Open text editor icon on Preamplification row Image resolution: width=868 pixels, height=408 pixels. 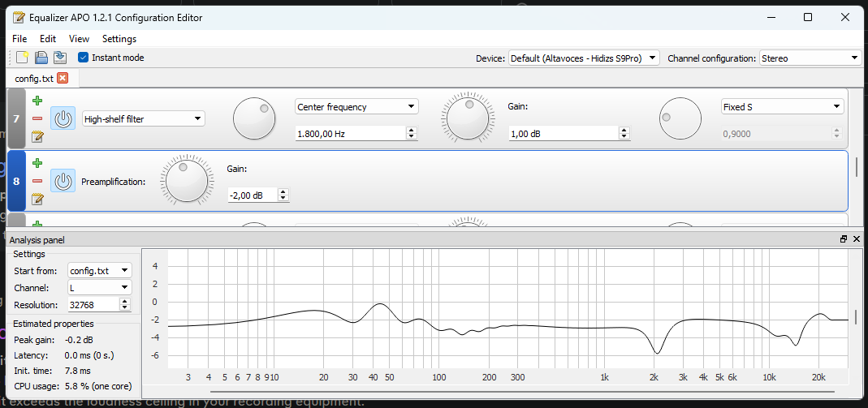click(37, 199)
